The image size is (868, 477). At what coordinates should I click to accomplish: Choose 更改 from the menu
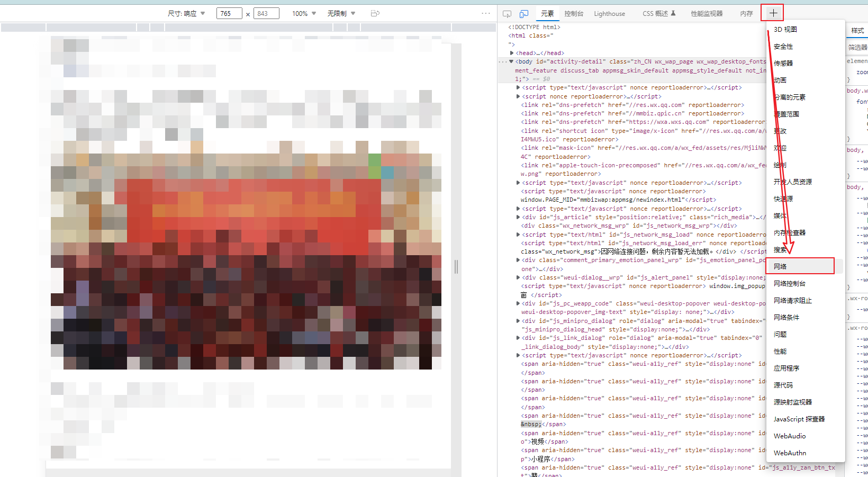click(805, 131)
